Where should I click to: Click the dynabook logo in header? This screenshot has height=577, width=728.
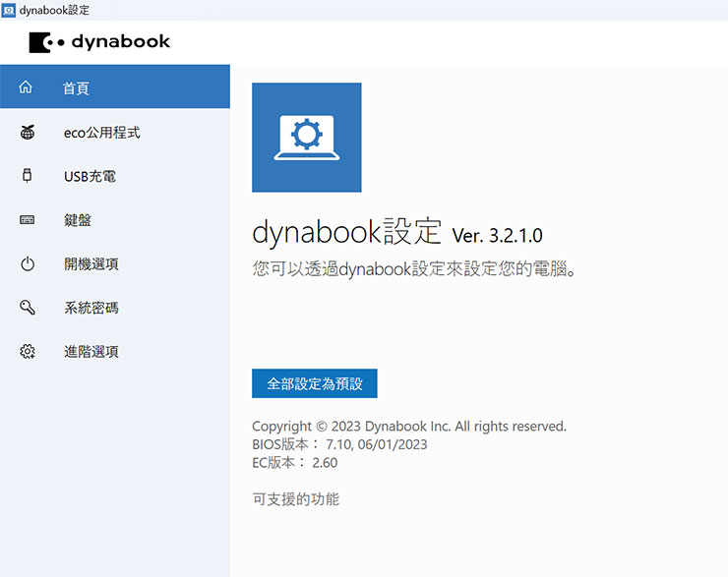[99, 42]
